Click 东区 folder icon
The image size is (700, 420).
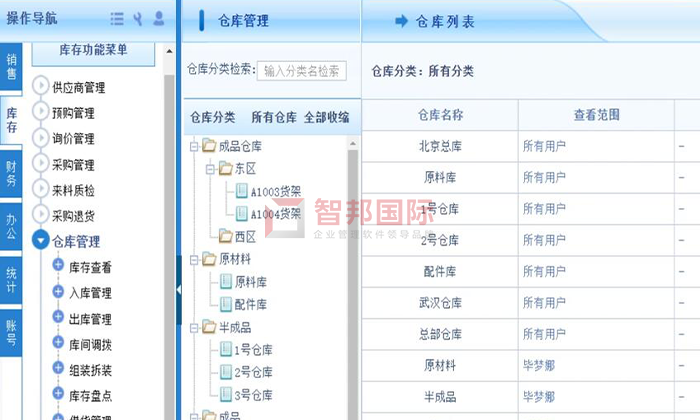point(225,168)
